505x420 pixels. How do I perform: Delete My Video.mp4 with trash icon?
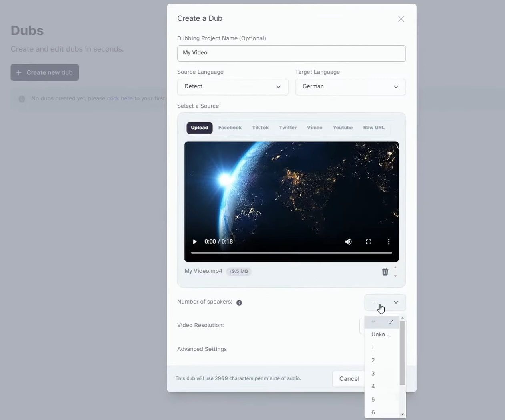point(385,272)
